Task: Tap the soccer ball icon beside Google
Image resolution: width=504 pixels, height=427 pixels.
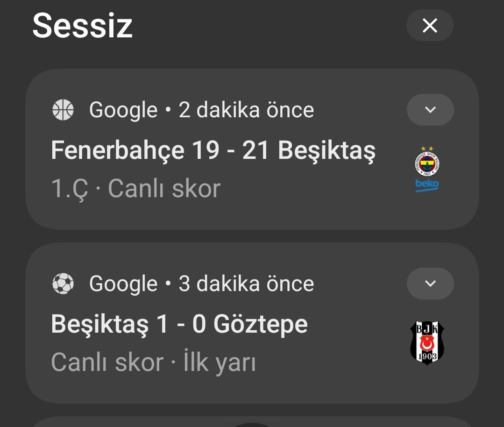Action: [x=63, y=284]
